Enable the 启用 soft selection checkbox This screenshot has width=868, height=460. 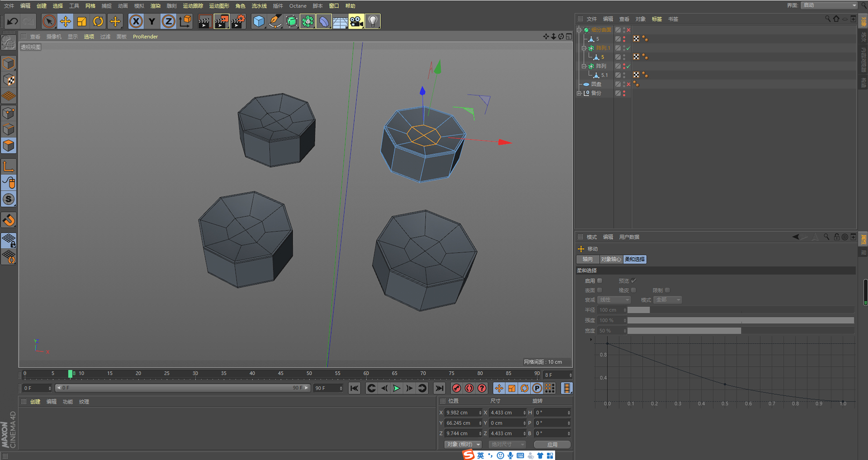tap(599, 281)
